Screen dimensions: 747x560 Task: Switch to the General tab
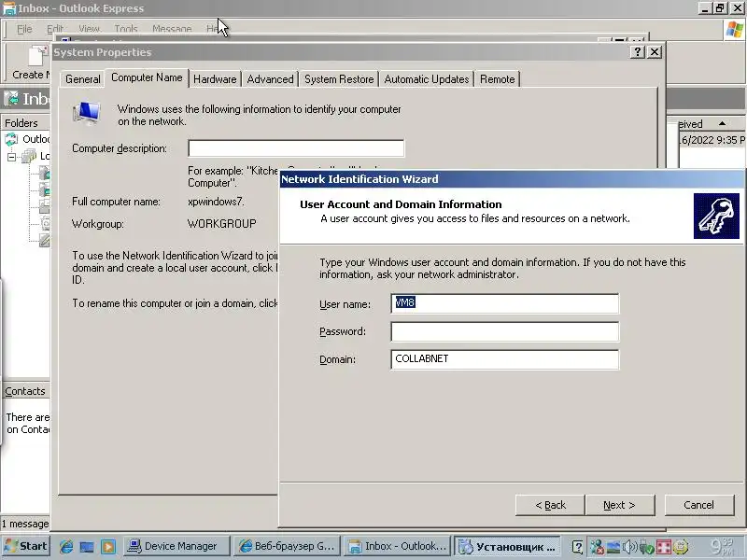click(x=83, y=79)
